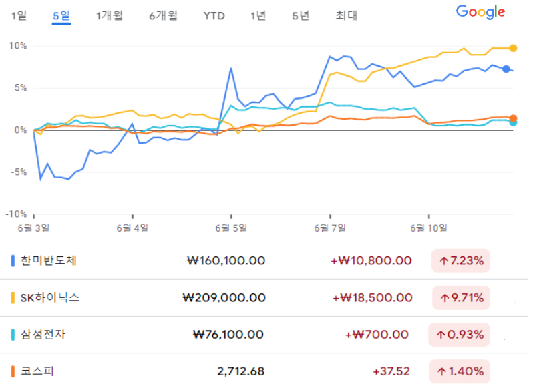Click the yellow SK하이닉스 line endpoint dot
Screen dimensions: 535x392
point(513,48)
